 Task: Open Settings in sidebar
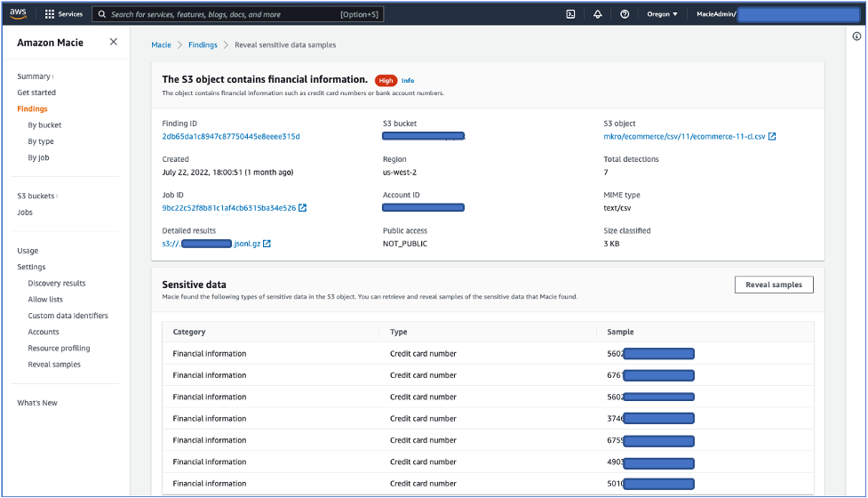click(32, 267)
